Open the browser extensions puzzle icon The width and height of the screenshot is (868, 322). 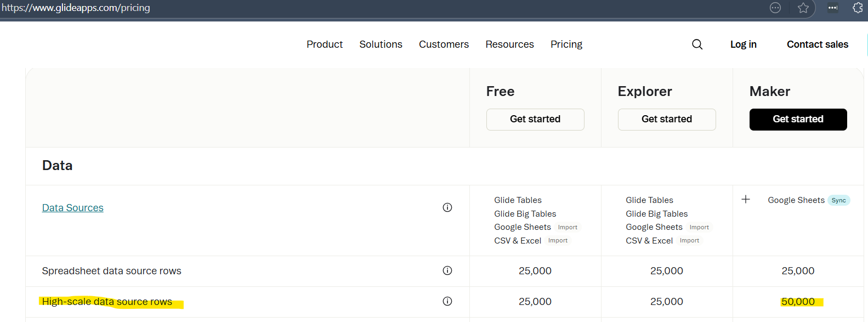click(858, 8)
